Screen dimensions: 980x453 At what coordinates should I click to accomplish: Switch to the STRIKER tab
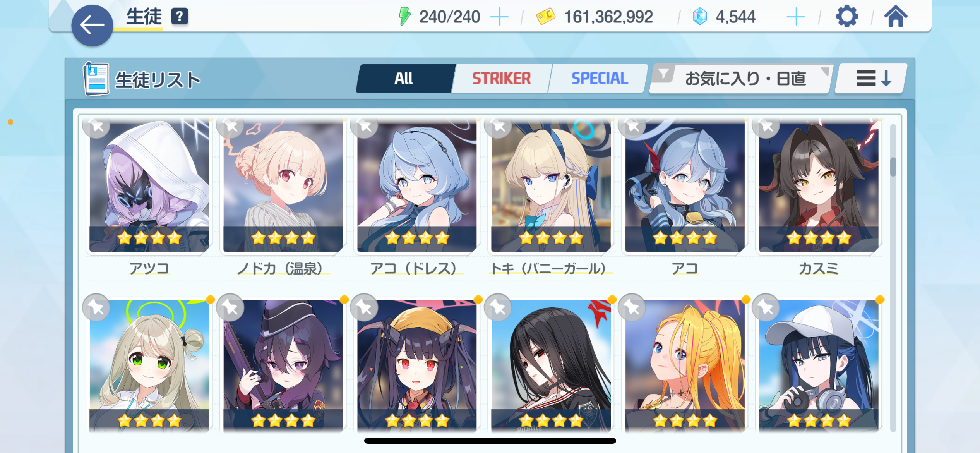point(502,79)
